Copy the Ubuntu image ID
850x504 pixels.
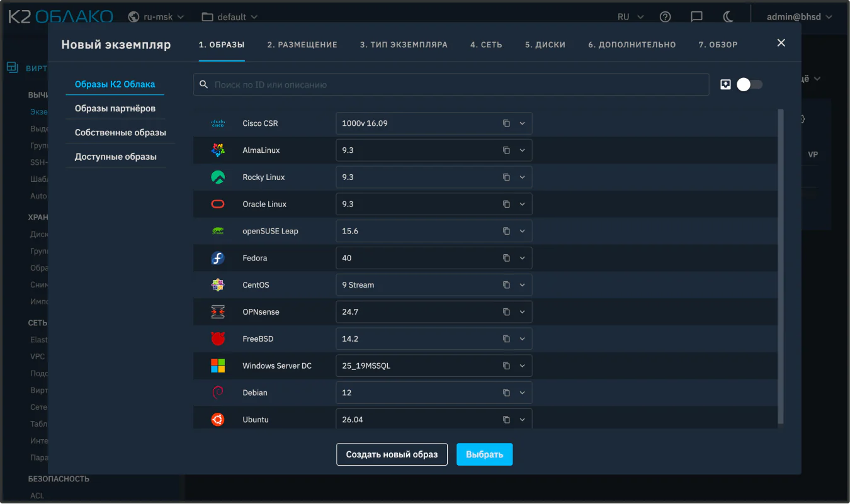506,420
